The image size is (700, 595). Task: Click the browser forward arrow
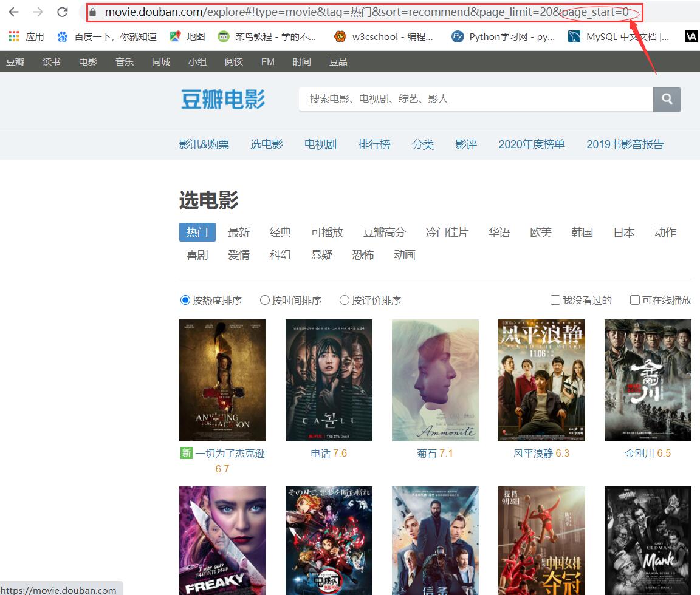click(38, 12)
